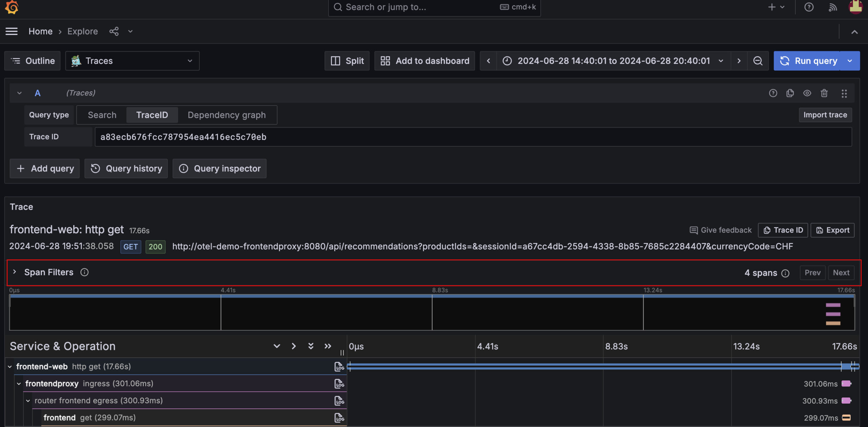868x427 pixels.
Task: Click the 301.06ms frontendproxy span bar
Action: click(846, 384)
